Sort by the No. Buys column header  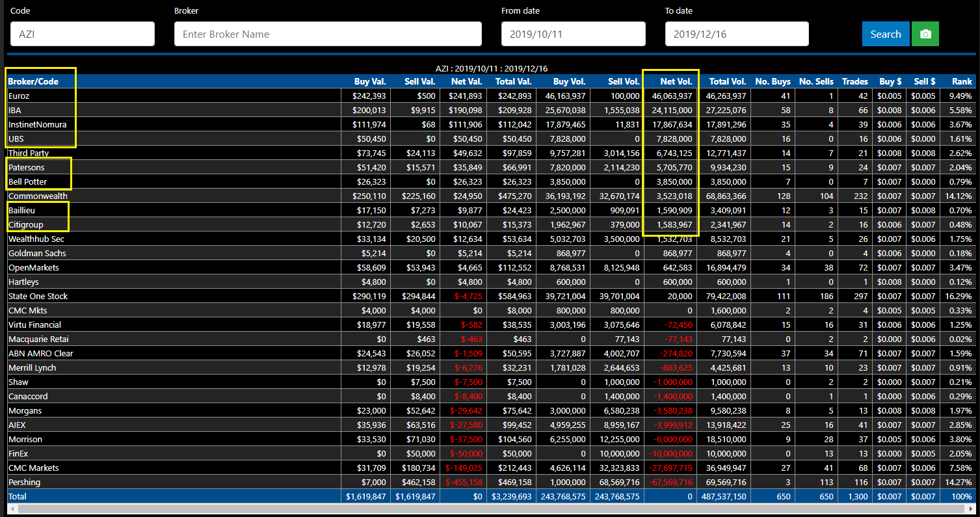point(773,81)
